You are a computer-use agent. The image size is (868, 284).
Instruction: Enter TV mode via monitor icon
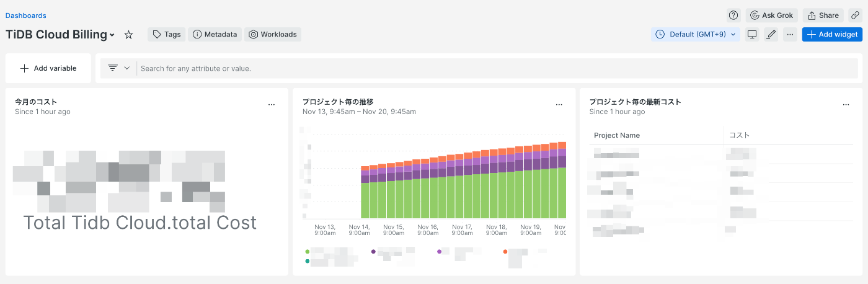click(752, 35)
